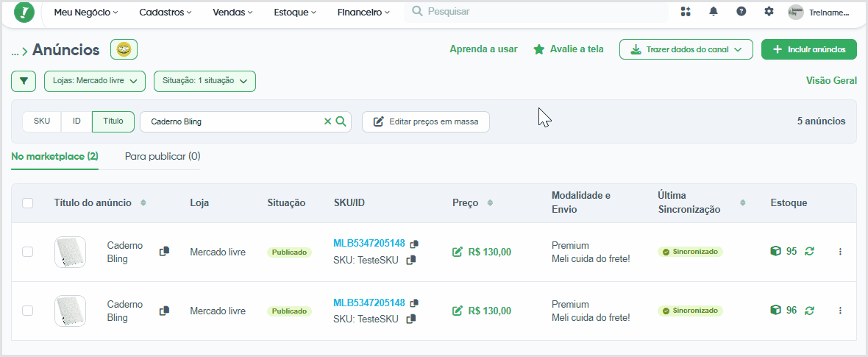Open the Meu Negócio menu
Image resolution: width=868 pixels, height=357 pixels.
[86, 13]
